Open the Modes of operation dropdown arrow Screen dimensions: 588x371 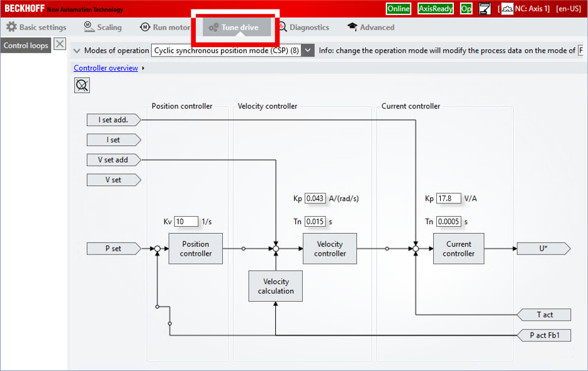point(308,50)
